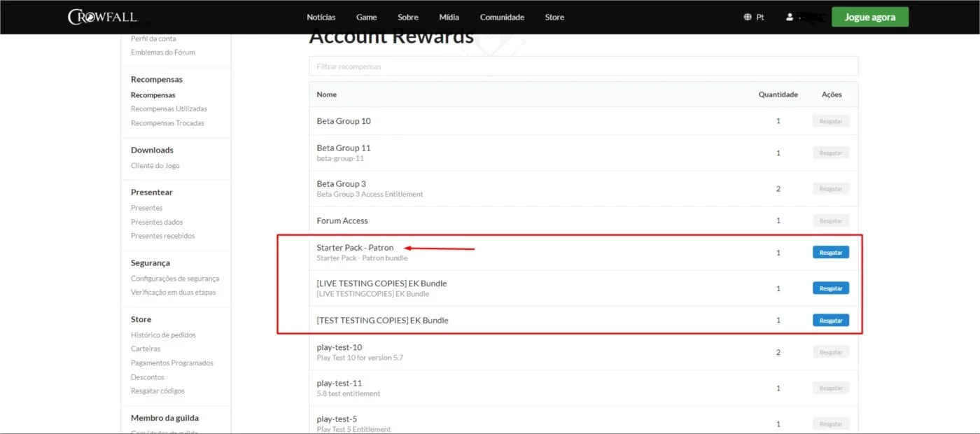The width and height of the screenshot is (980, 434).
Task: Open Histórico de pedidos link
Action: pyautogui.click(x=163, y=335)
